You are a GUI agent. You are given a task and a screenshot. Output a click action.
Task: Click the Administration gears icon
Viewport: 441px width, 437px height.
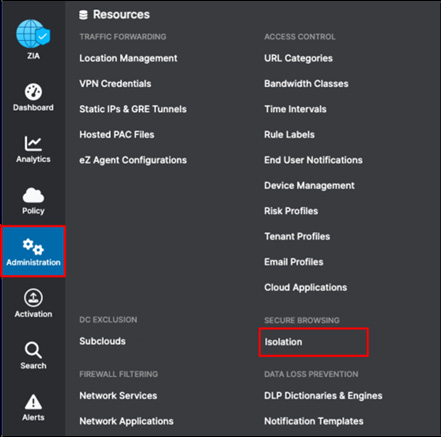pyautogui.click(x=33, y=247)
